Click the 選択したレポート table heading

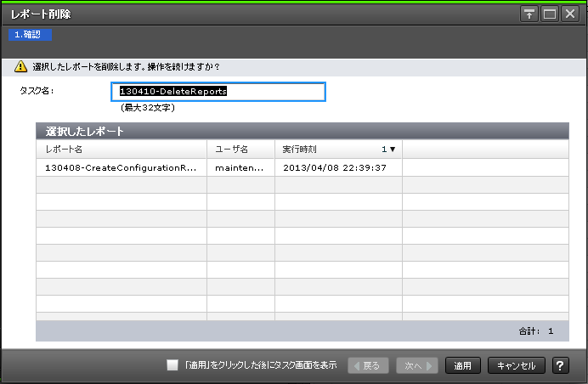(x=85, y=131)
